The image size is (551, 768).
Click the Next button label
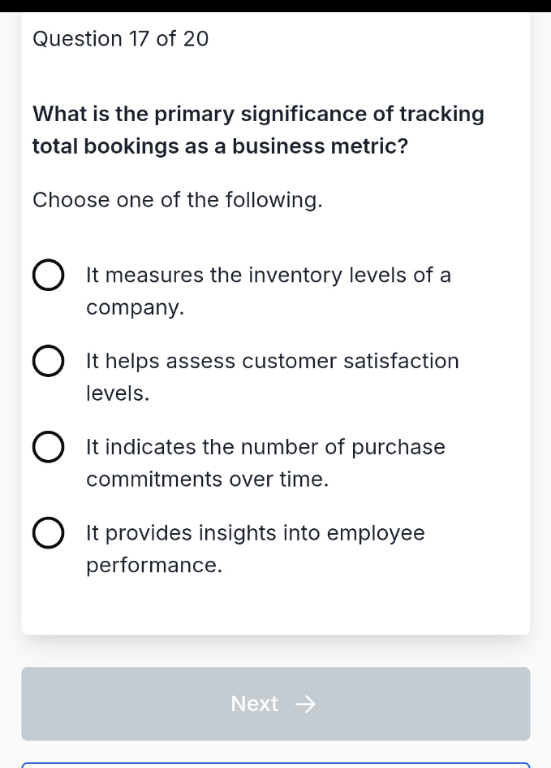(254, 704)
